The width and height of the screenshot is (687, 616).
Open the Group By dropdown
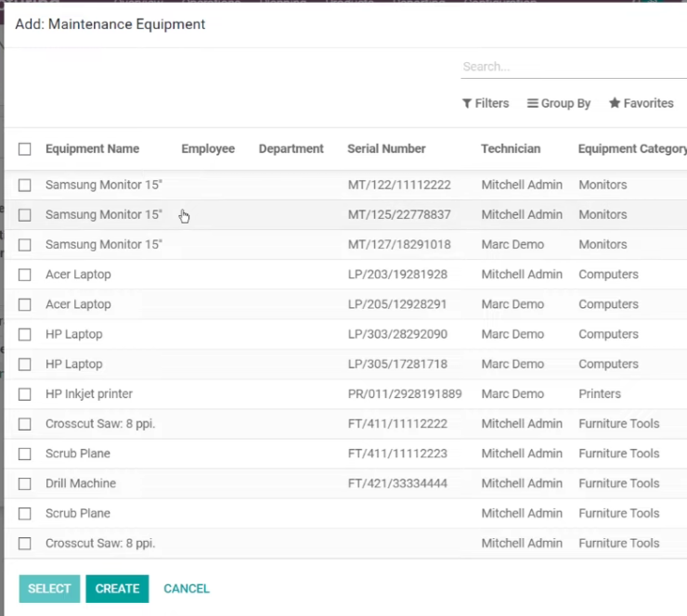pyautogui.click(x=559, y=103)
